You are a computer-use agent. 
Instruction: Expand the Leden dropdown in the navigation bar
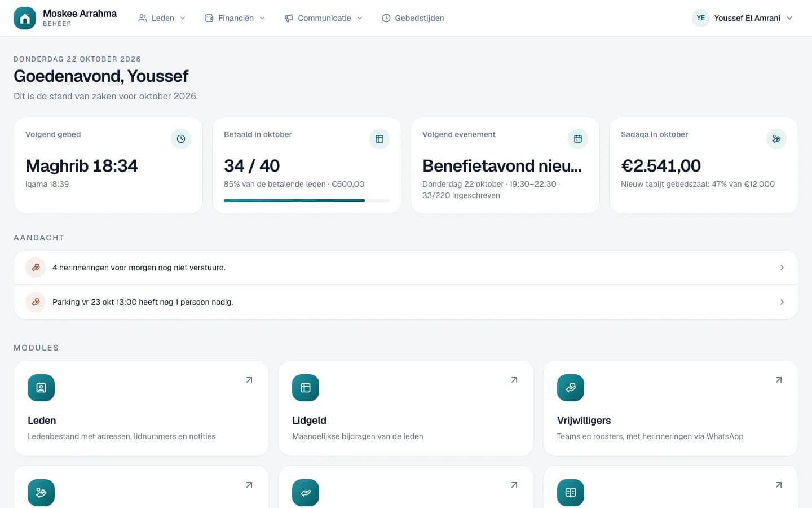tap(162, 18)
